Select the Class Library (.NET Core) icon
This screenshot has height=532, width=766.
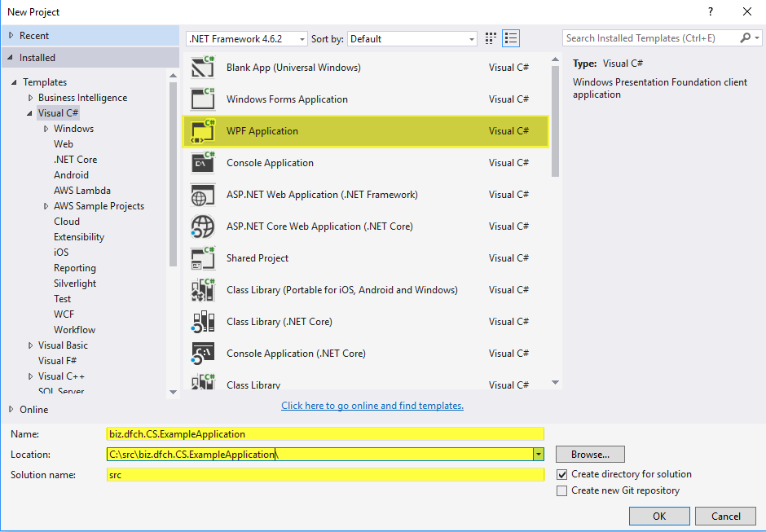point(202,322)
